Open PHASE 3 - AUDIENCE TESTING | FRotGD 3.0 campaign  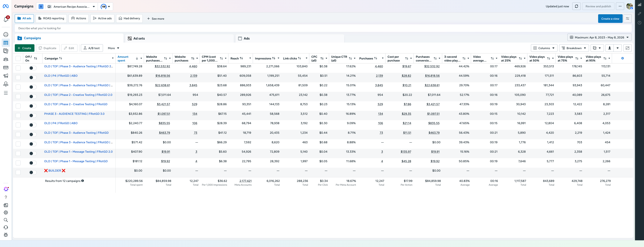[74, 114]
